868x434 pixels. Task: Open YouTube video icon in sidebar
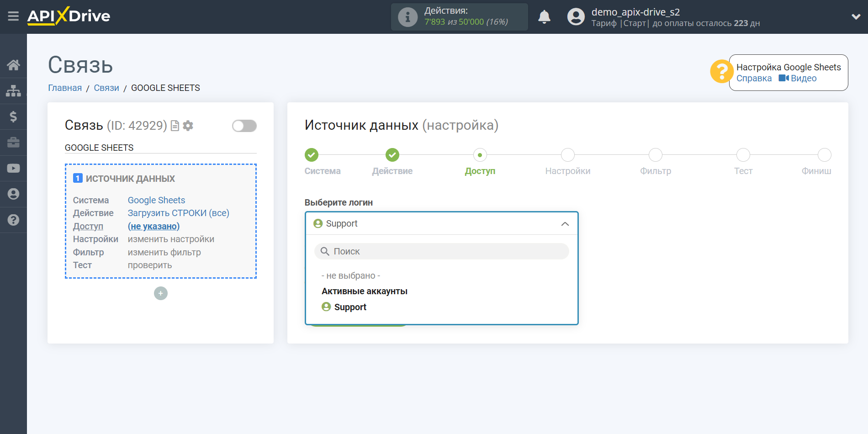(x=13, y=168)
